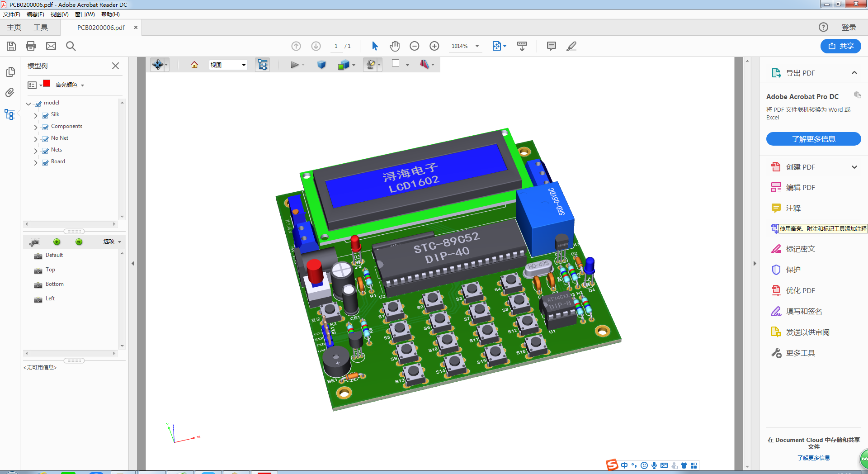Screen dimensions: 868x474
Task: Click the Send by email icon
Action: point(51,46)
